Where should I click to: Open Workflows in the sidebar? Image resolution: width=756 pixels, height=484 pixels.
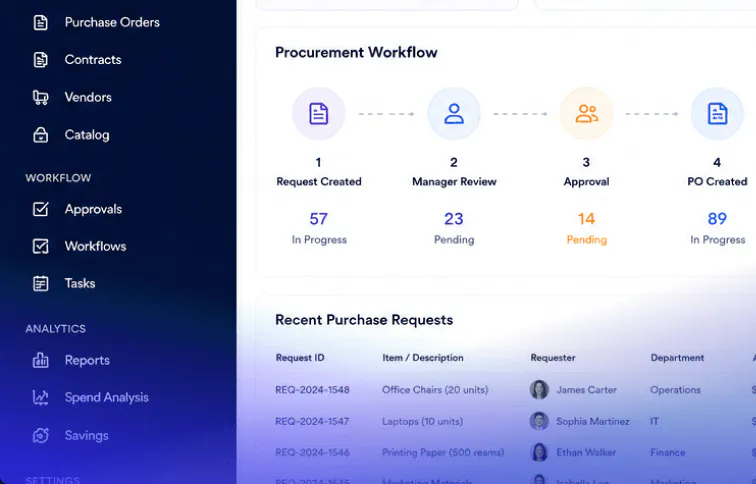tap(95, 246)
